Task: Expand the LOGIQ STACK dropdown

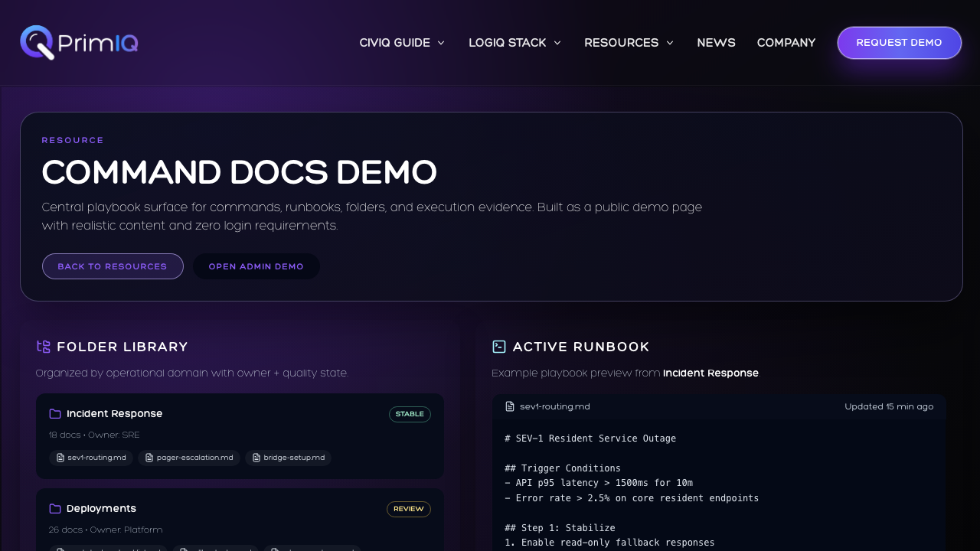Action: (x=514, y=43)
